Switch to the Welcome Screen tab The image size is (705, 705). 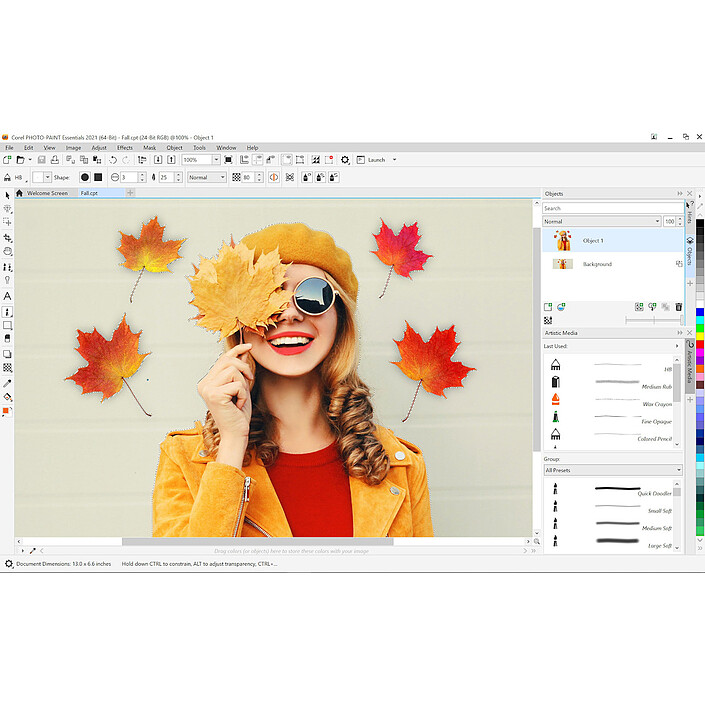click(47, 193)
